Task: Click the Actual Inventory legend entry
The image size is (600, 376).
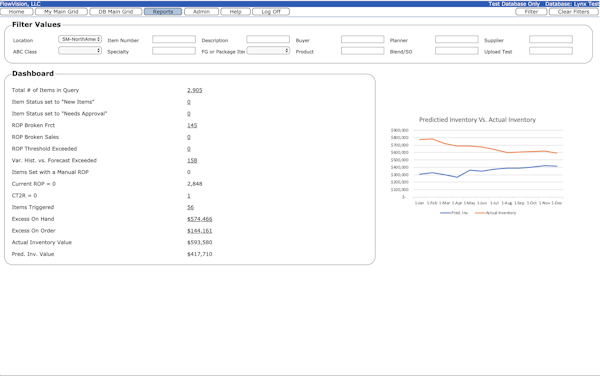Action: click(496, 213)
